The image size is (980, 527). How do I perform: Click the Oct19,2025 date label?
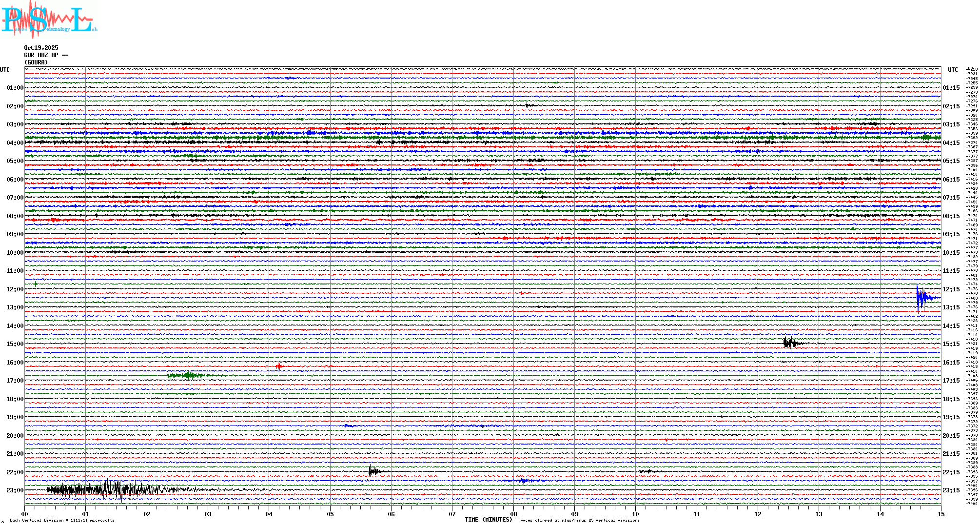(x=41, y=48)
